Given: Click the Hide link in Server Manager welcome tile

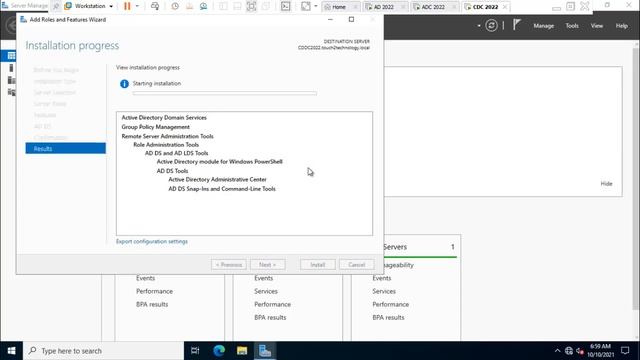Looking at the screenshot, I should [606, 184].
